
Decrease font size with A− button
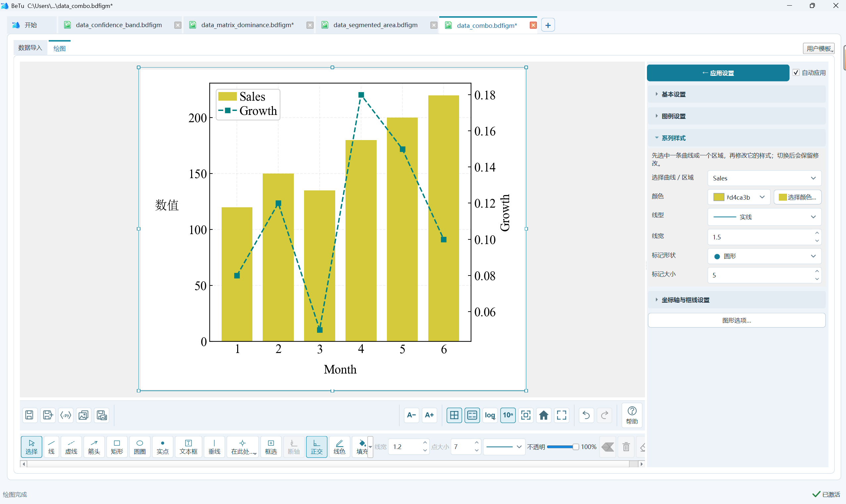(x=411, y=415)
